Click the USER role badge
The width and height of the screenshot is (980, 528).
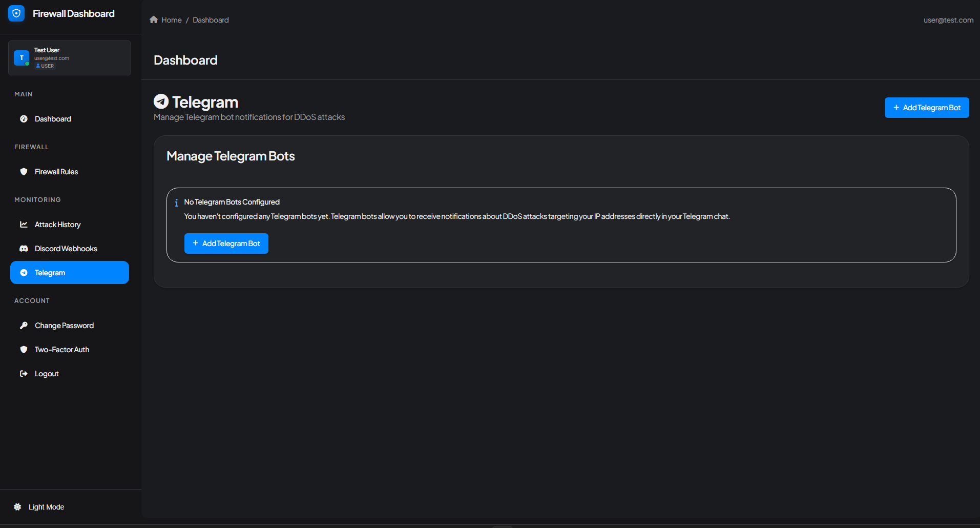45,66
